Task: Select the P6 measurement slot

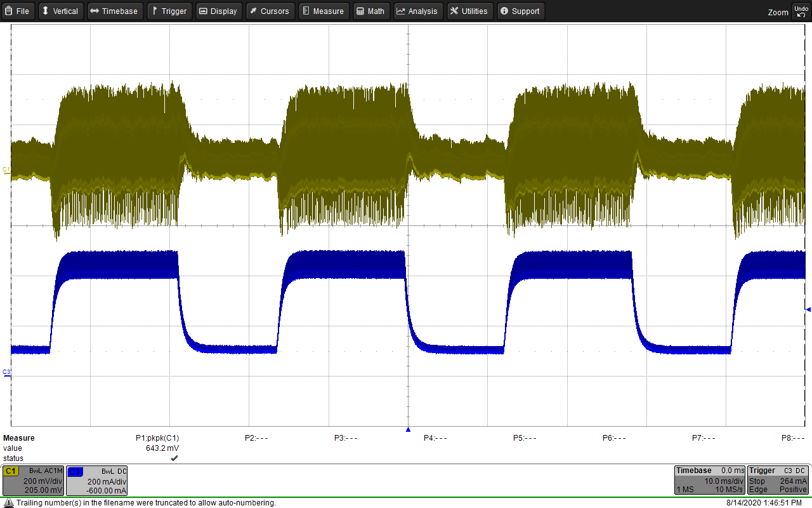Action: [614, 438]
